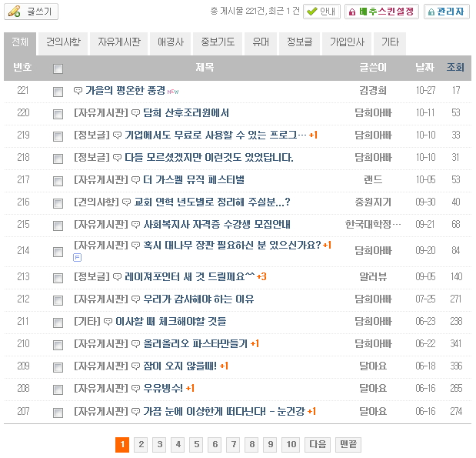This screenshot has height=458, width=476.
Task: Switch to the 자유게시판 tab
Action: point(119,42)
